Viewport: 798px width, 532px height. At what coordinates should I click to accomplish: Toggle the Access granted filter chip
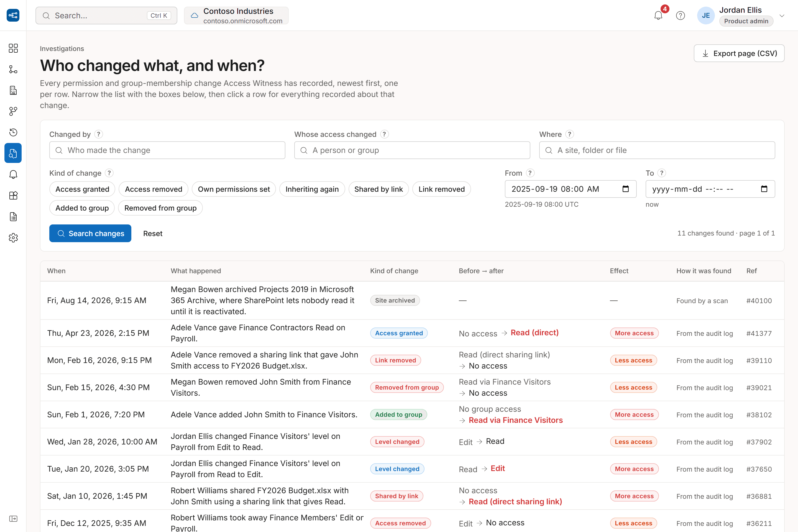coord(82,189)
